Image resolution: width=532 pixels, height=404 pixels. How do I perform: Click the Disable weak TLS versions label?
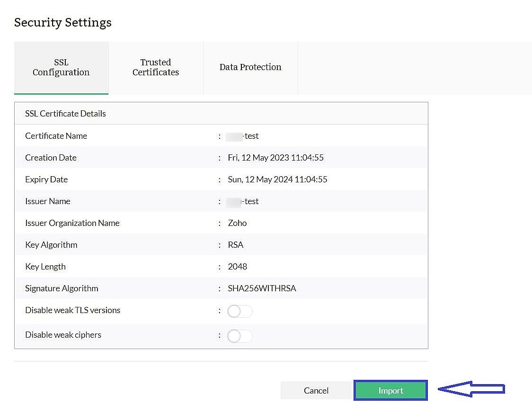[72, 310]
